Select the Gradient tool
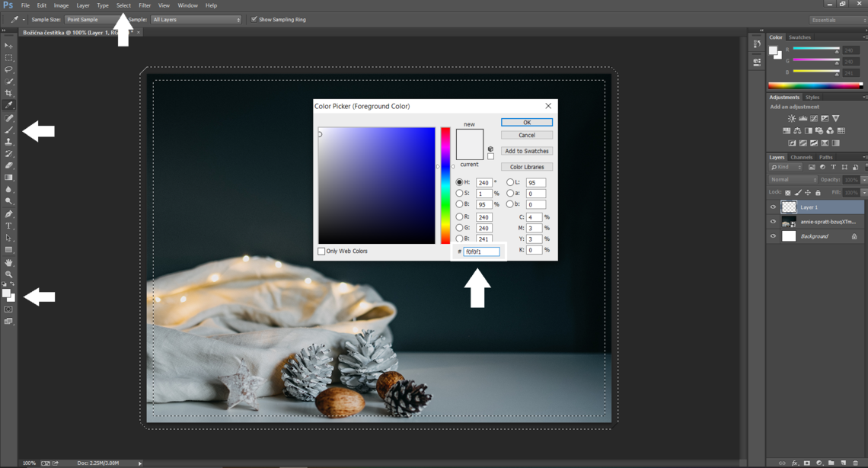The height and width of the screenshot is (468, 868). pos(8,178)
